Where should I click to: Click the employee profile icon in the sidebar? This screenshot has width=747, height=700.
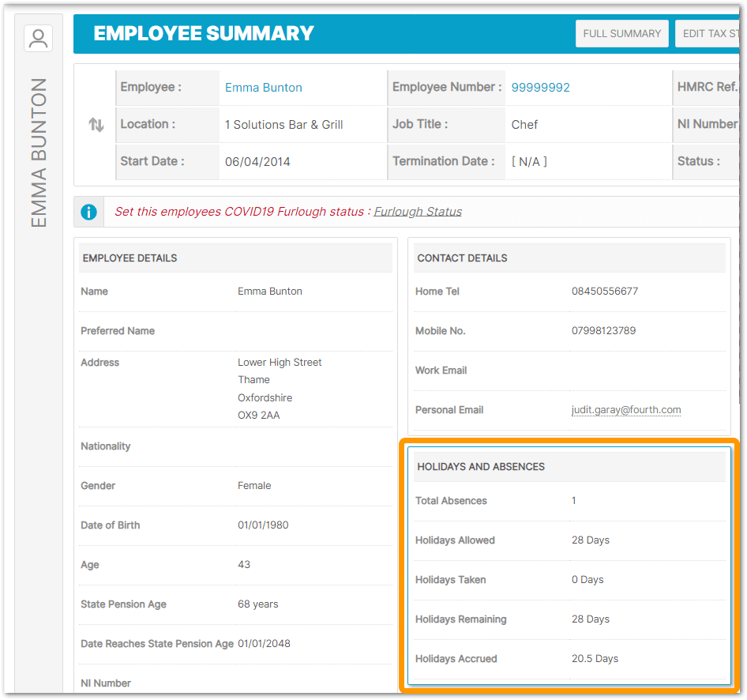click(38, 38)
